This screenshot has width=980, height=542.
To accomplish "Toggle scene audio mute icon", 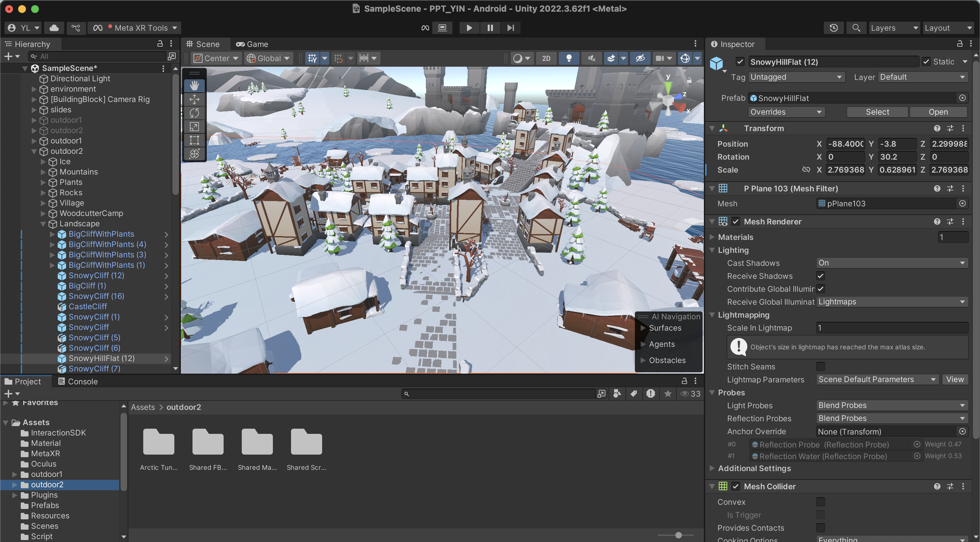I will pos(591,58).
